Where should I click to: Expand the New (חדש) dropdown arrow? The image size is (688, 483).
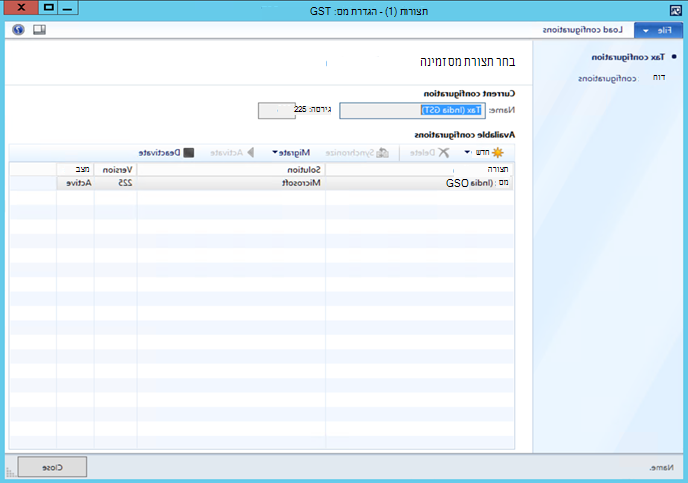pyautogui.click(x=467, y=152)
